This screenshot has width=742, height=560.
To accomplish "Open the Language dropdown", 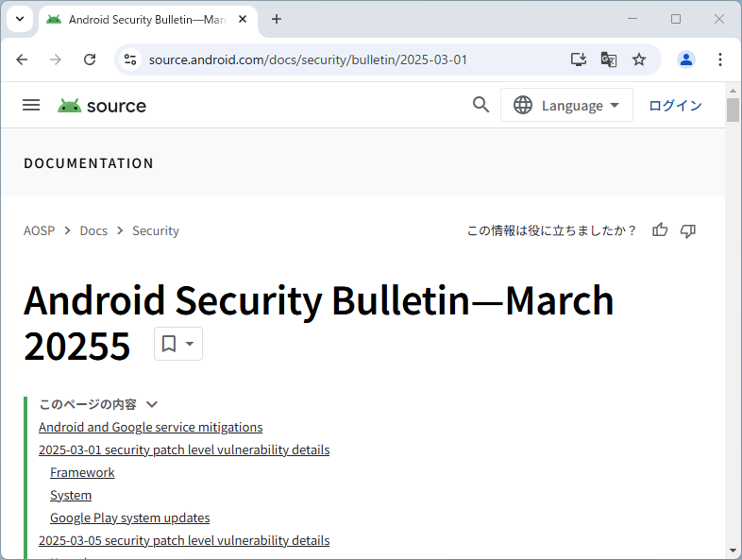I will (566, 105).
